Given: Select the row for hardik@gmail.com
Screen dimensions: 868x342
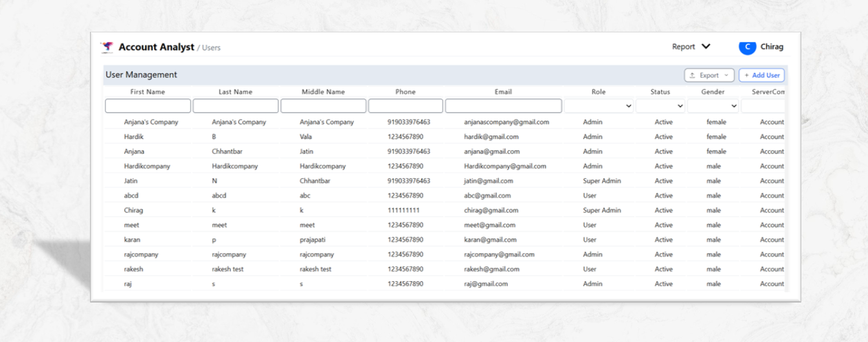Looking at the screenshot, I should (x=491, y=137).
